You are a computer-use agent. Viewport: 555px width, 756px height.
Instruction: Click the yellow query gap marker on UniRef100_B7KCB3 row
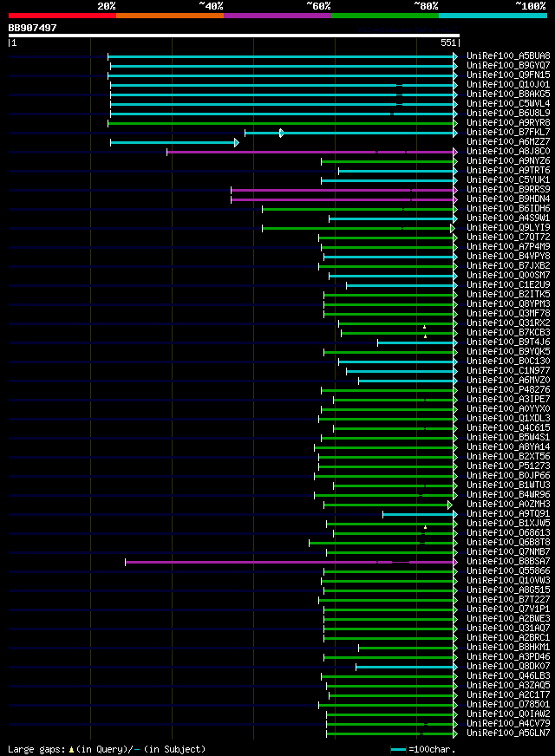coord(425,336)
